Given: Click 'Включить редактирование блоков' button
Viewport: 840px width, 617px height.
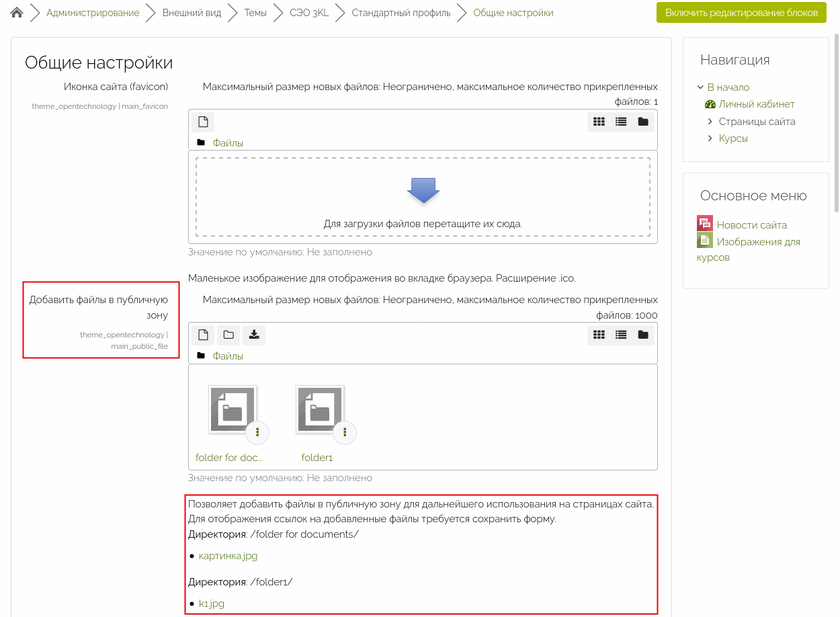Looking at the screenshot, I should pyautogui.click(x=741, y=13).
